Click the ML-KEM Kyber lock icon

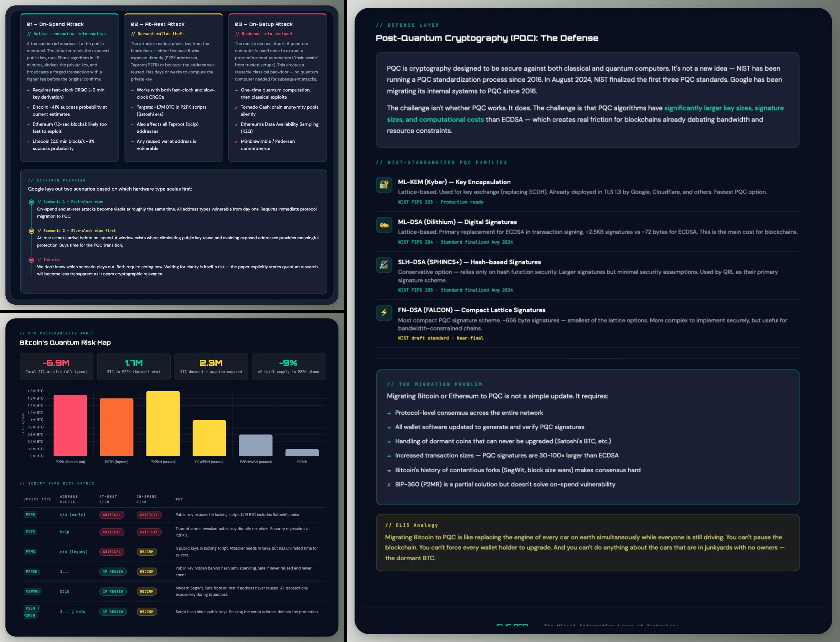point(384,185)
